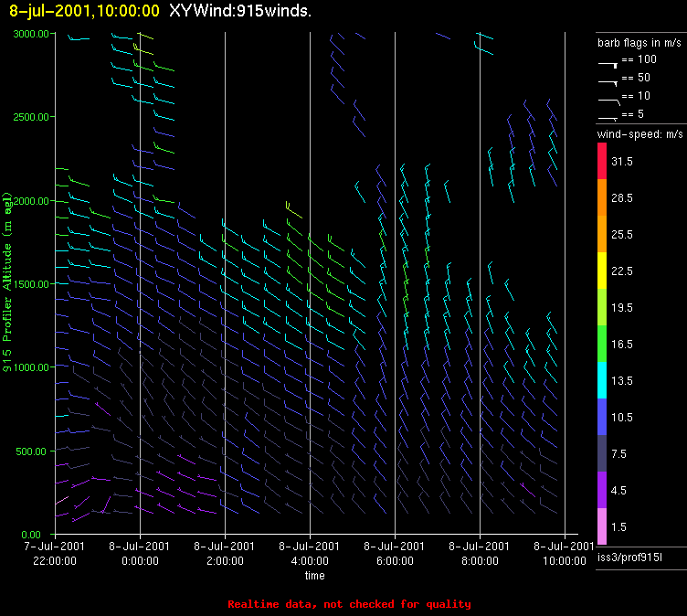This screenshot has height=616, width=687.
Task: Click the yellow-green 19.5 color swatch
Action: (602, 307)
